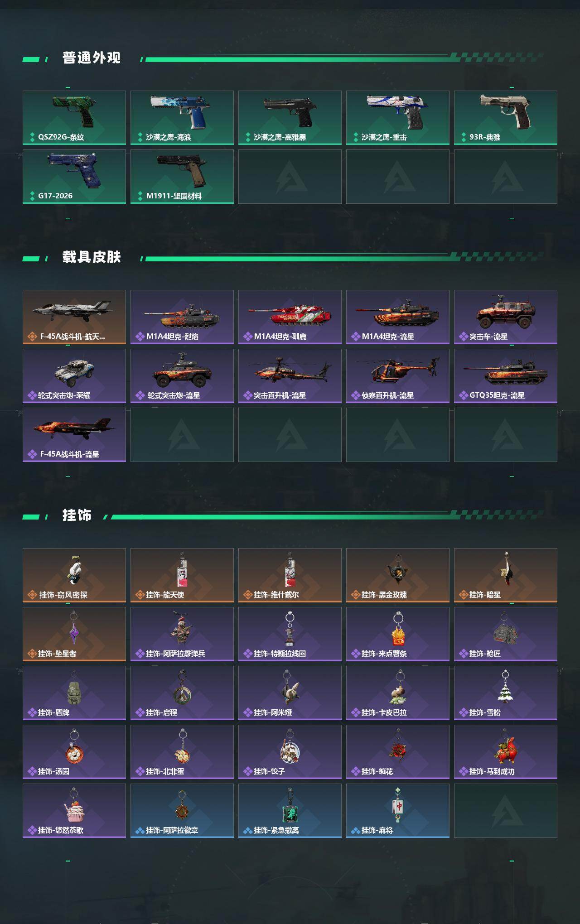This screenshot has width=580, height=924.
Task: Select the GTQ35坦克-流星 tank skin
Action: point(506,376)
